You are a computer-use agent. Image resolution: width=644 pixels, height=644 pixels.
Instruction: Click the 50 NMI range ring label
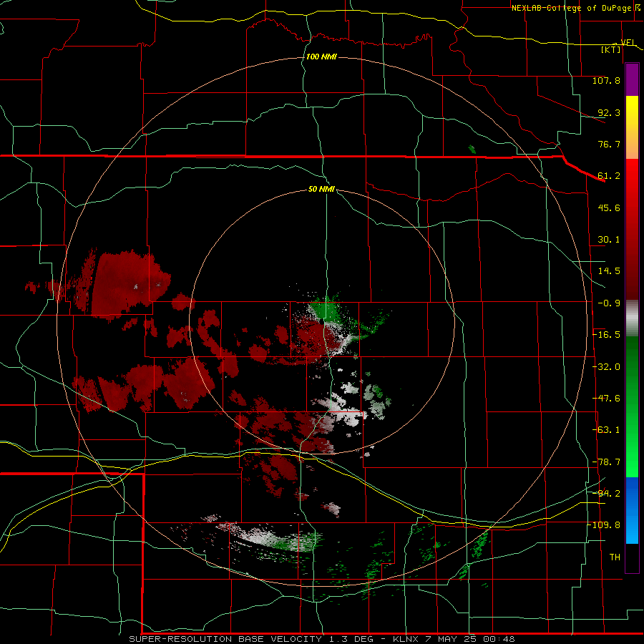[x=321, y=190]
